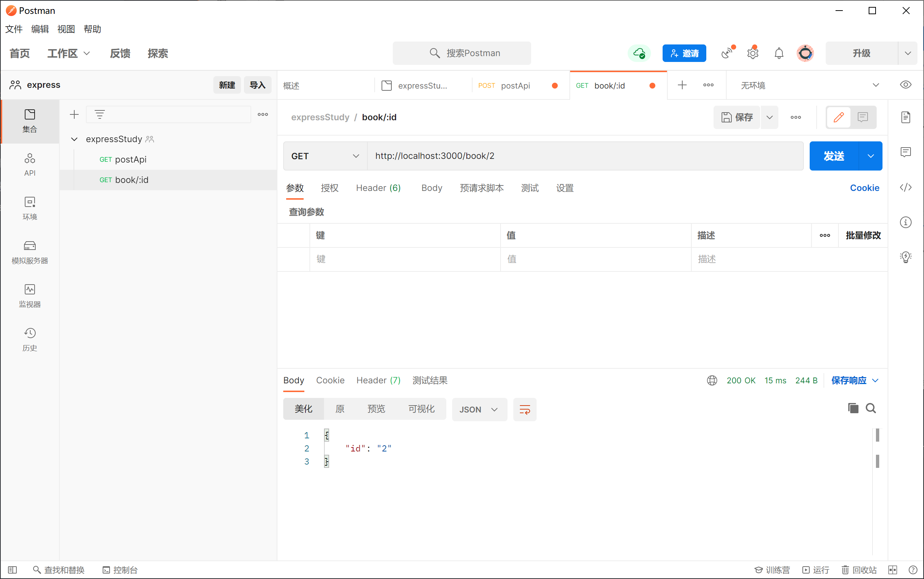Open the Edit (编辑) menu
924x579 pixels.
pyautogui.click(x=40, y=29)
